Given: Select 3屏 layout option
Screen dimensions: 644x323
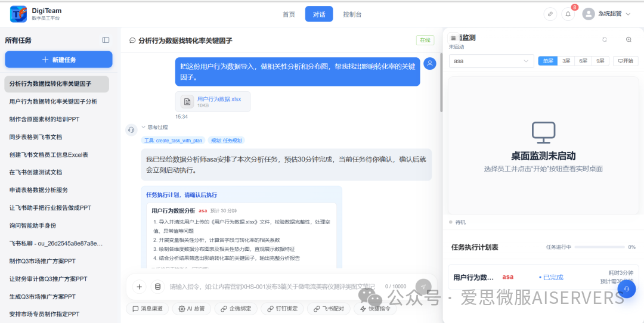Looking at the screenshot, I should [x=566, y=61].
